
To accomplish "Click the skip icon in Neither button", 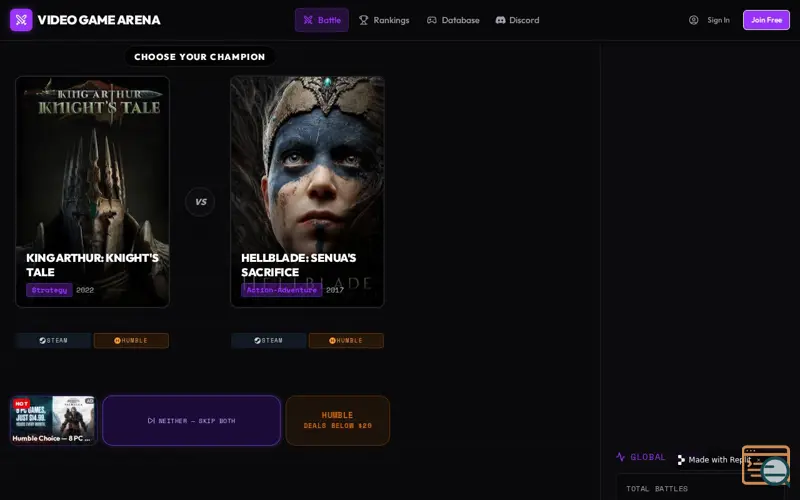I will point(151,420).
